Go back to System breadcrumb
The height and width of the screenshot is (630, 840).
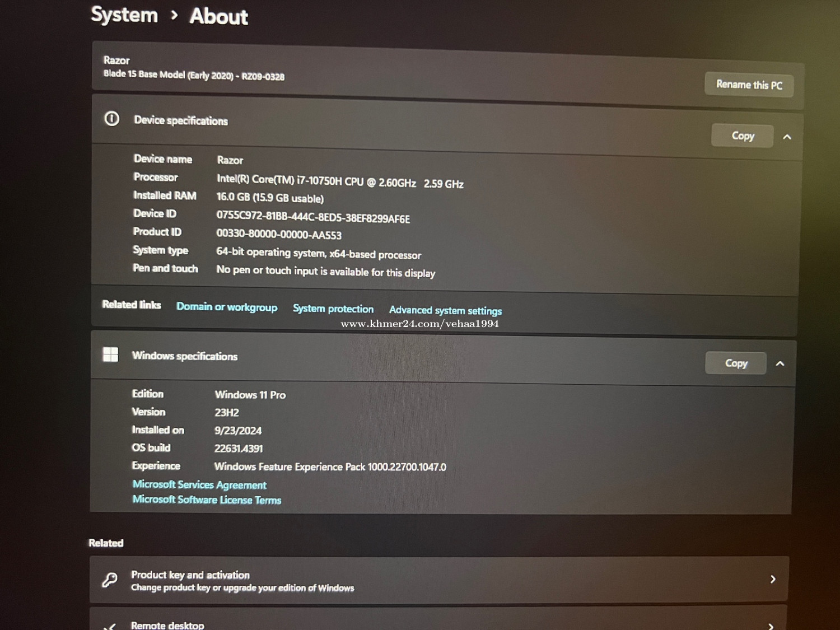coord(124,15)
